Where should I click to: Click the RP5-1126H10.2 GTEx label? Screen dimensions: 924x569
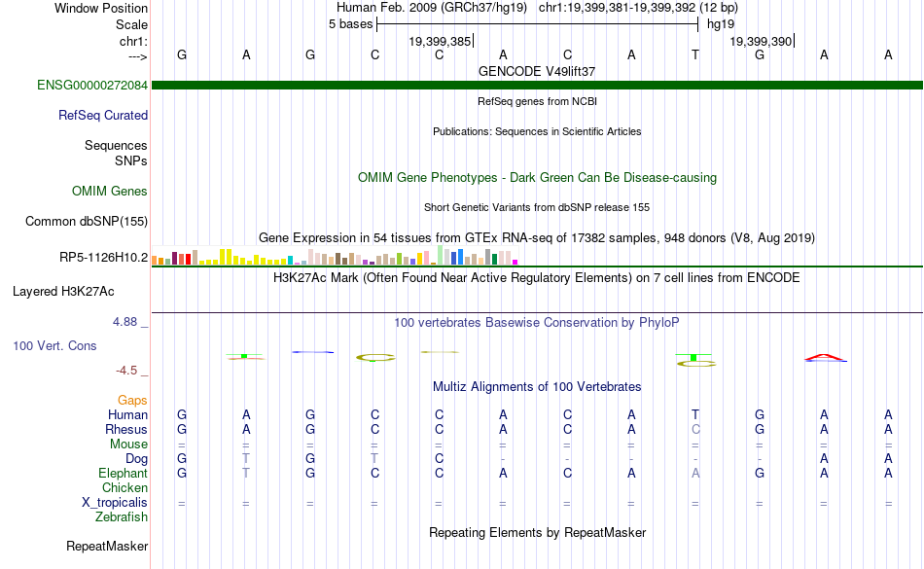[104, 257]
